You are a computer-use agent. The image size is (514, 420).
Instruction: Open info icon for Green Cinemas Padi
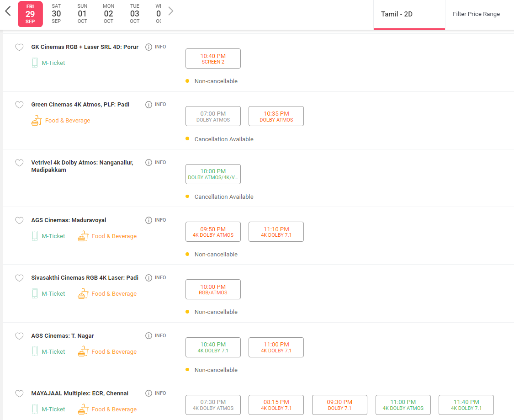tap(148, 105)
